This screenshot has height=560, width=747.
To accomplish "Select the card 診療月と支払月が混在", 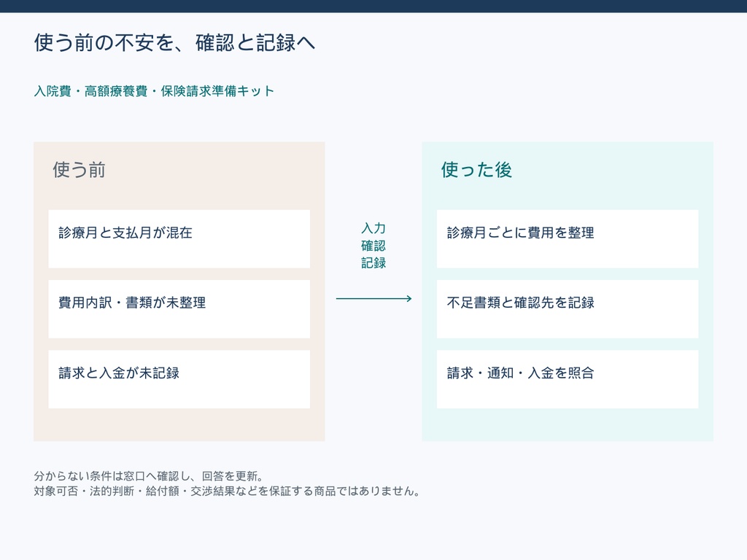I will pyautogui.click(x=179, y=239).
